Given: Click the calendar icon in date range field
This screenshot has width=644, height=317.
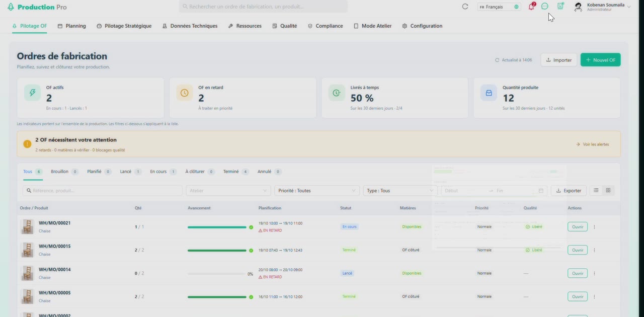Looking at the screenshot, I should tap(541, 191).
